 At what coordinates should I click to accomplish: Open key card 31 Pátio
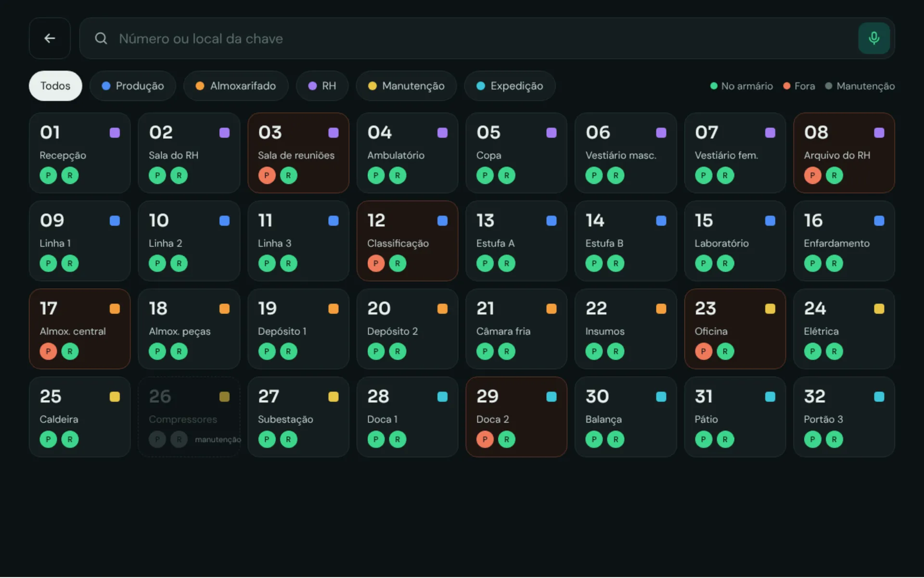[x=735, y=417]
